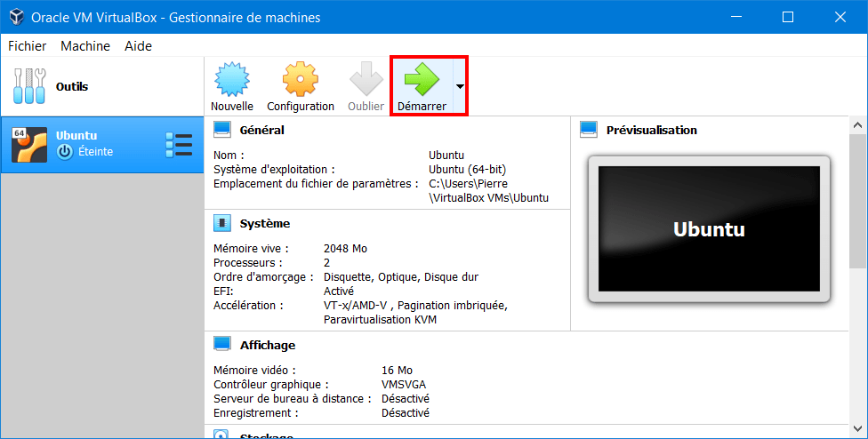Click the VirtualBox title bar logo

[x=17, y=17]
